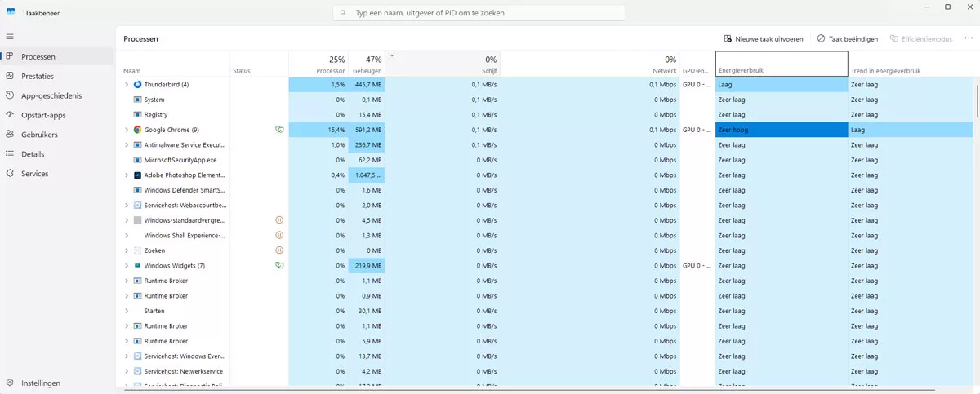
Task: Open the three-dot more options menu
Action: [968, 38]
